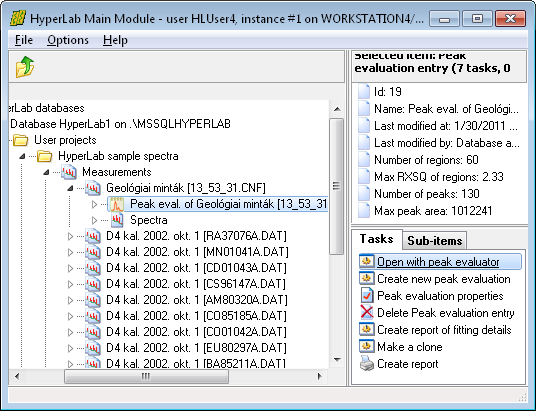Click the printer icon for Create report

366,363
